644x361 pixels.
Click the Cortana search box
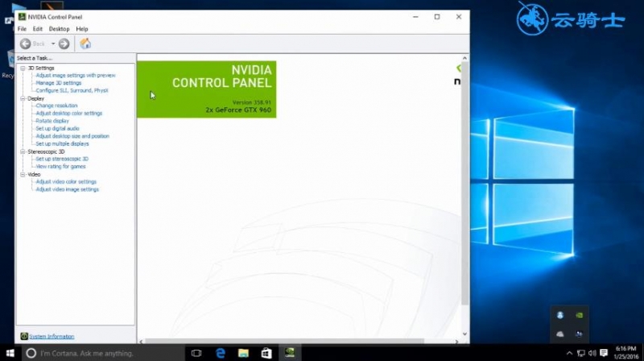(x=103, y=353)
